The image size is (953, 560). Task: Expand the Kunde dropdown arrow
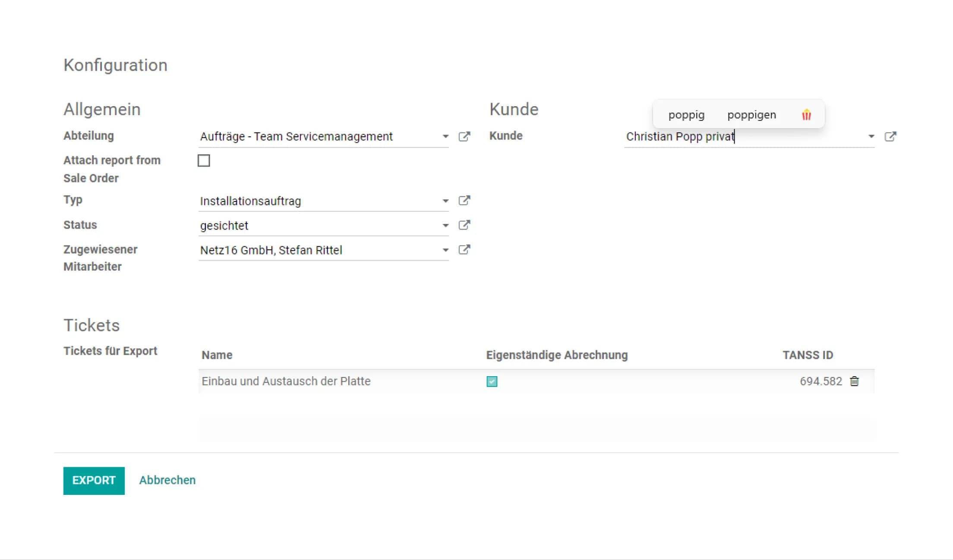click(871, 136)
